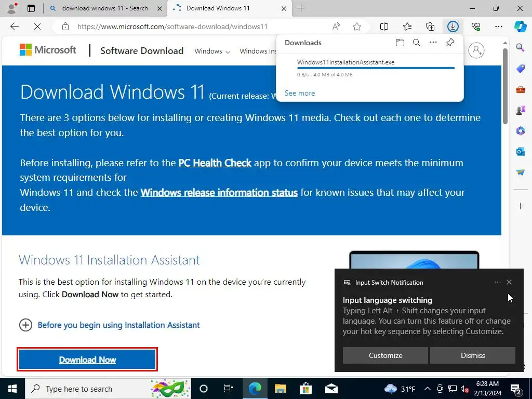Sign in via Microsoft account icon
The width and height of the screenshot is (532, 399).
476,50
